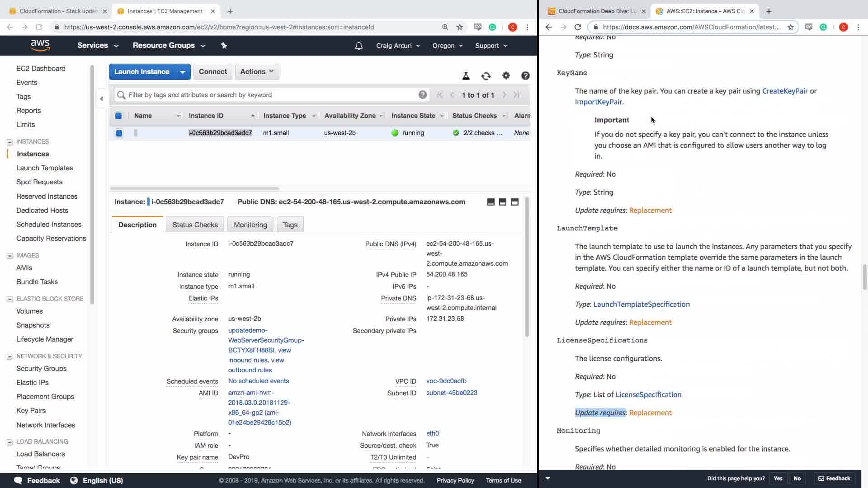Open the Monitoring tab

(x=250, y=225)
